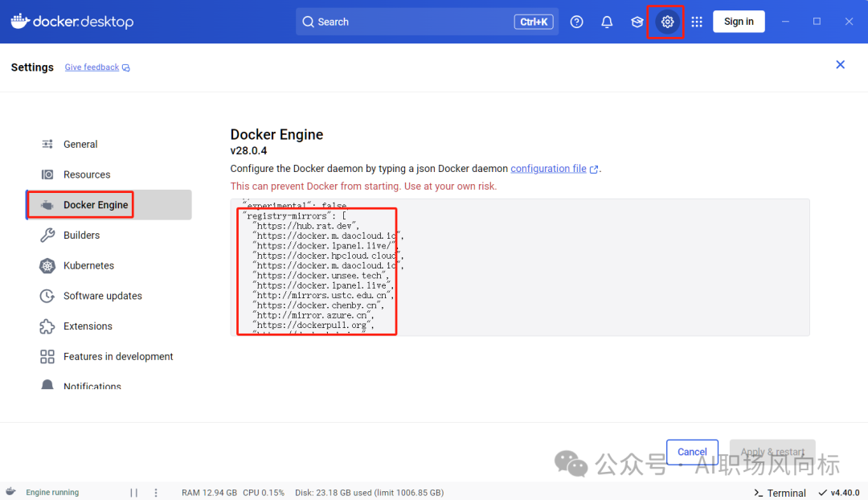Close the Settings panel with X
The image size is (868, 500).
click(x=840, y=65)
